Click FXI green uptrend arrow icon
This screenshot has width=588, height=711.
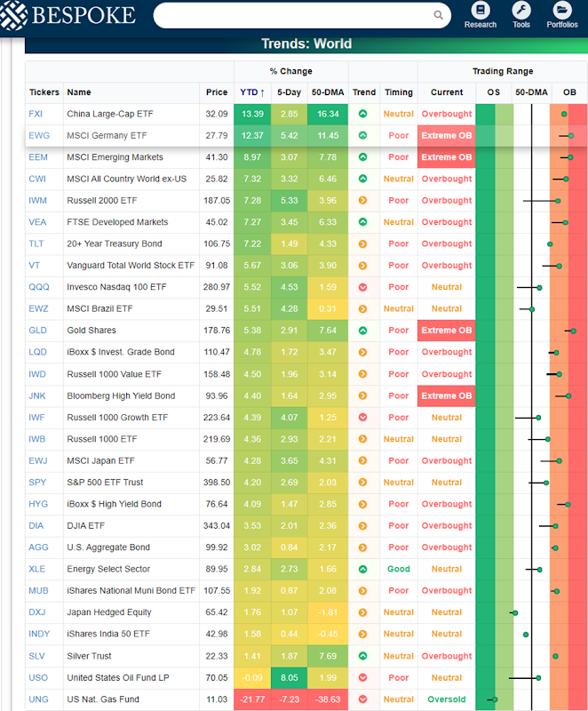pyautogui.click(x=363, y=114)
